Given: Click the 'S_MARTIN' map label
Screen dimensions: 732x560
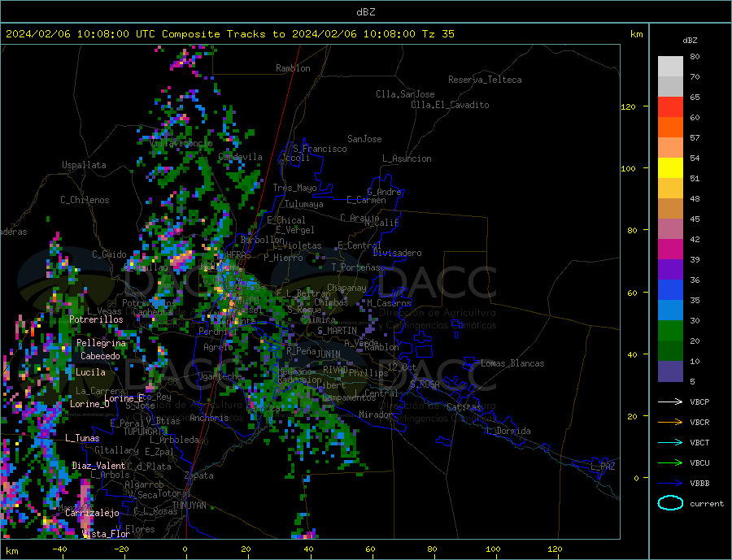Looking at the screenshot, I should point(337,331).
